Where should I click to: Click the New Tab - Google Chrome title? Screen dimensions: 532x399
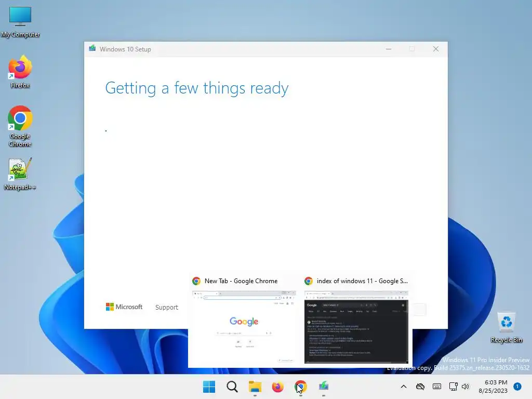click(x=241, y=281)
